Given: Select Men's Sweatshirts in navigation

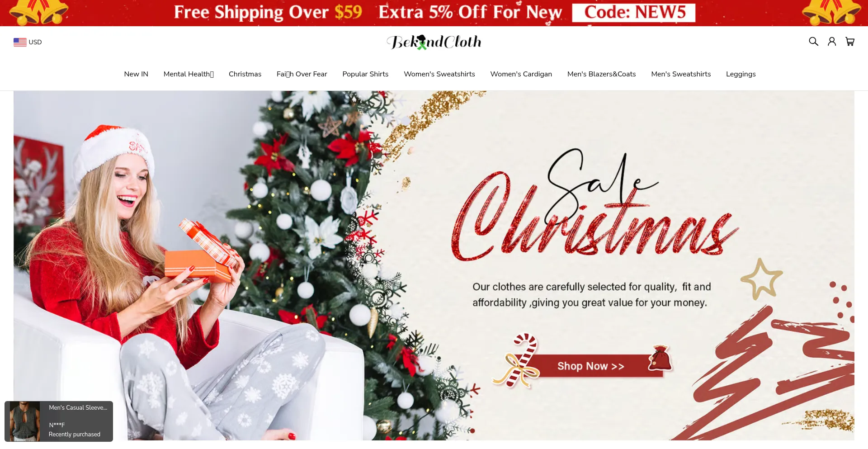Looking at the screenshot, I should click(x=681, y=74).
